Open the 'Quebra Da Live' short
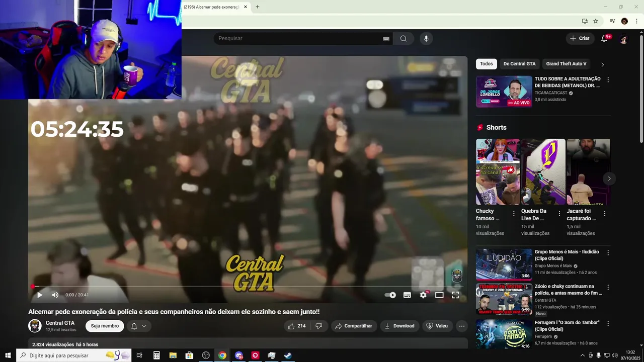The height and width of the screenshot is (362, 644). point(543,171)
